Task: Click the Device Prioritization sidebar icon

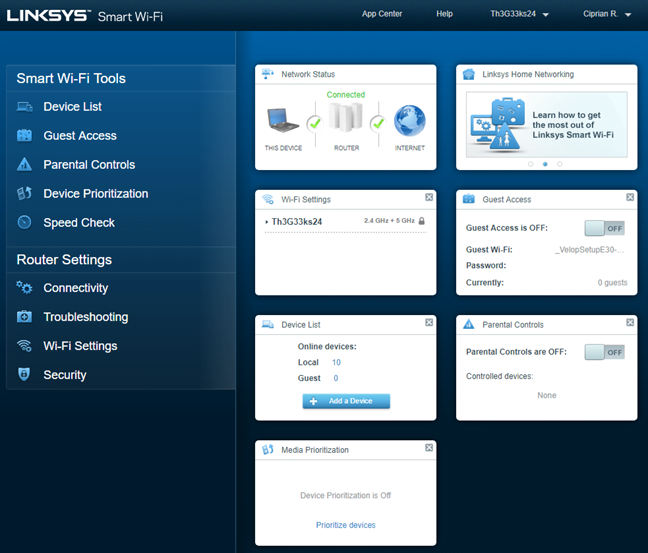Action: [24, 193]
